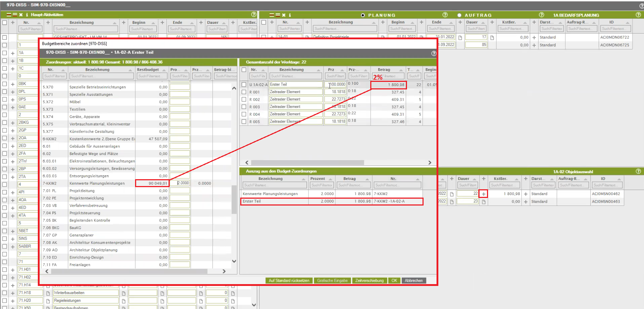The width and height of the screenshot is (644, 309).
Task: Select the AUFTRAG radio button
Action: (459, 15)
